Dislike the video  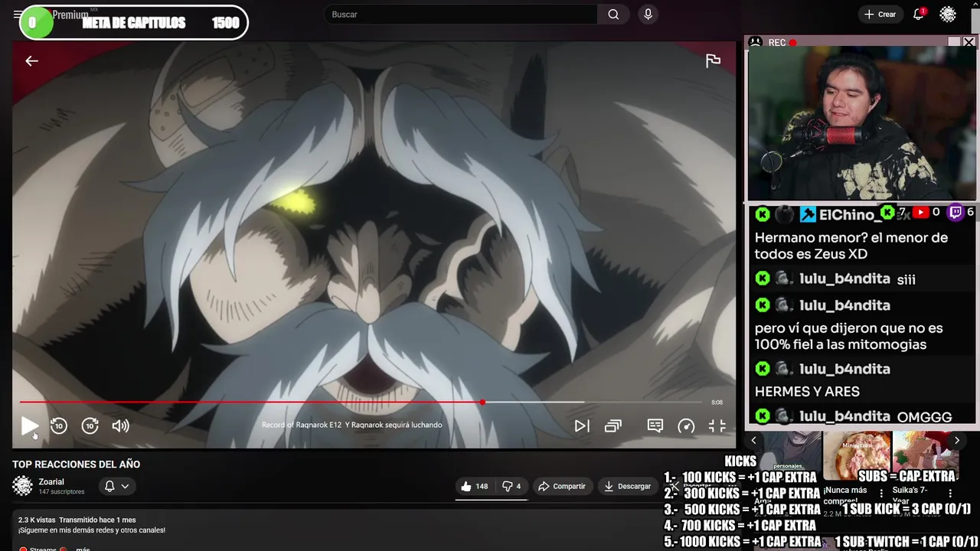pyautogui.click(x=511, y=486)
